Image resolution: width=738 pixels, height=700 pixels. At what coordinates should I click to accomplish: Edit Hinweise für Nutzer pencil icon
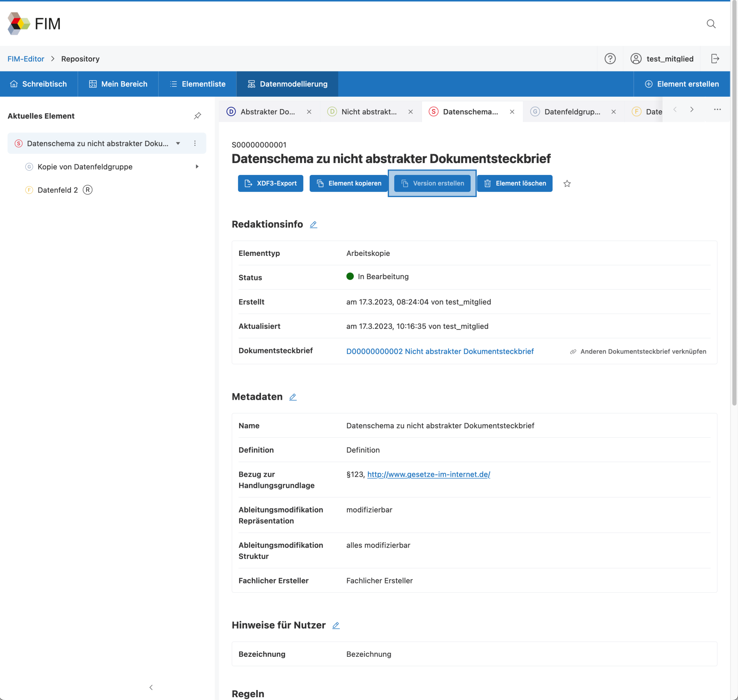[336, 625]
